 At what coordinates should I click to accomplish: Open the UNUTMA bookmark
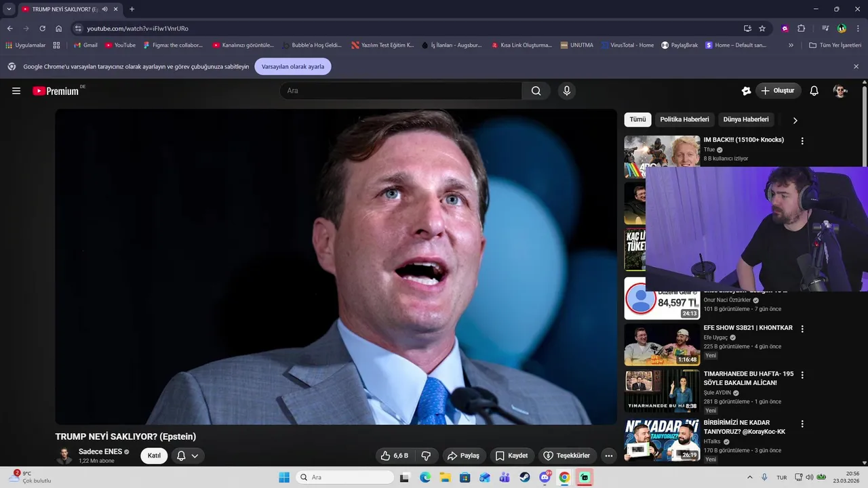pyautogui.click(x=577, y=45)
